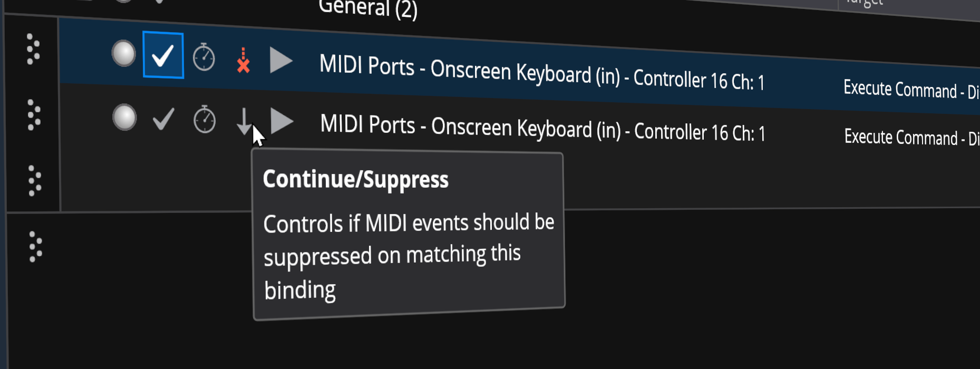The height and width of the screenshot is (369, 980).
Task: Click the dotted drag handle beside the empty third row
Action: click(35, 181)
